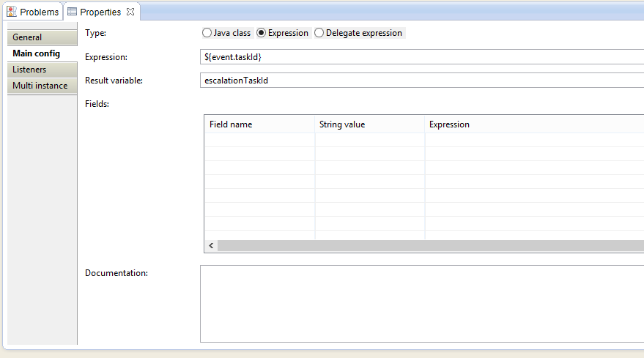The height and width of the screenshot is (358, 644).
Task: Select the Expression type radio button
Action: pos(262,33)
